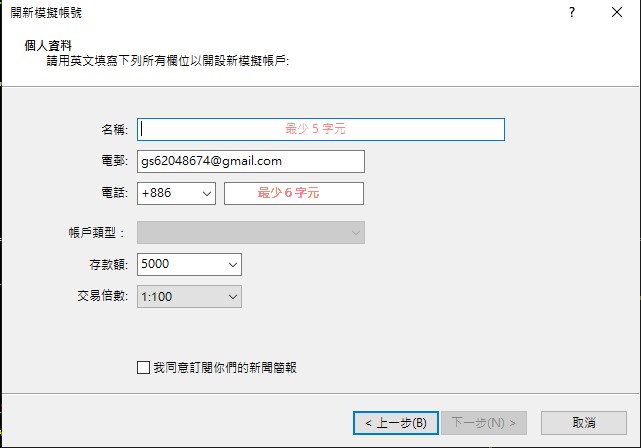Click the phone number field (最少 6 字元)

[293, 193]
